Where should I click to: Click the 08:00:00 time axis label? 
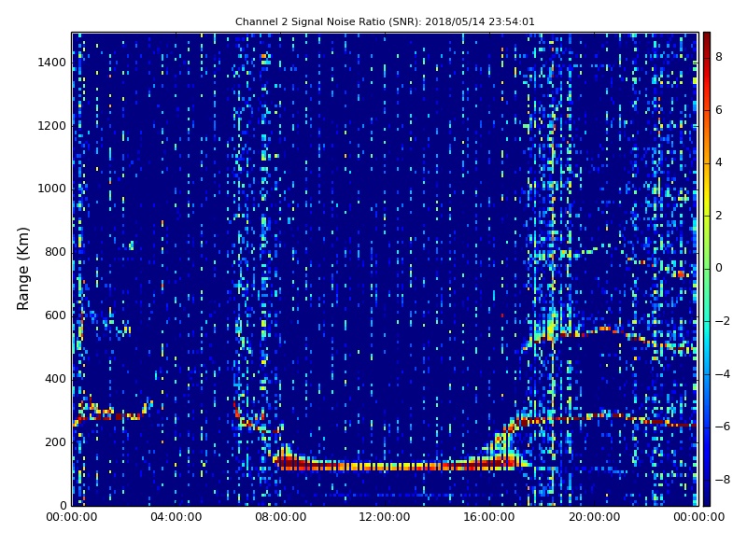click(x=281, y=517)
